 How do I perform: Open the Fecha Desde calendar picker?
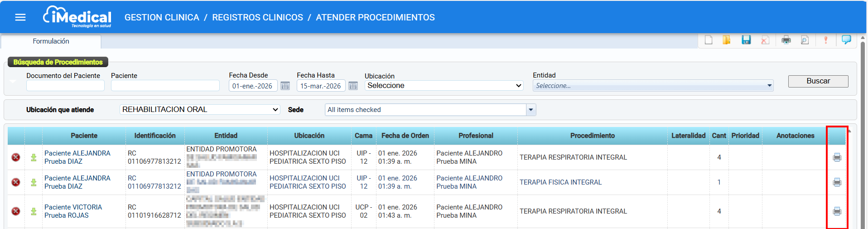[x=285, y=86]
